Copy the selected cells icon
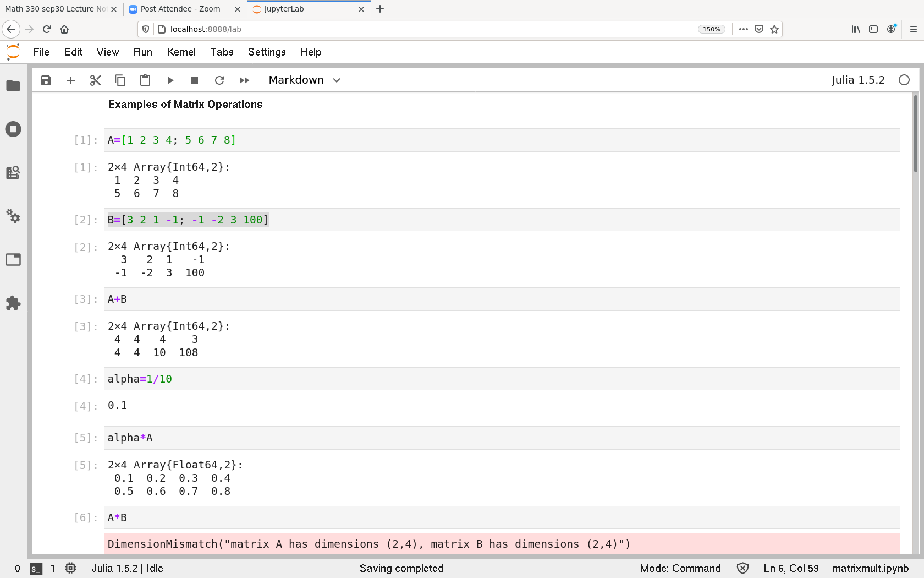 point(120,80)
